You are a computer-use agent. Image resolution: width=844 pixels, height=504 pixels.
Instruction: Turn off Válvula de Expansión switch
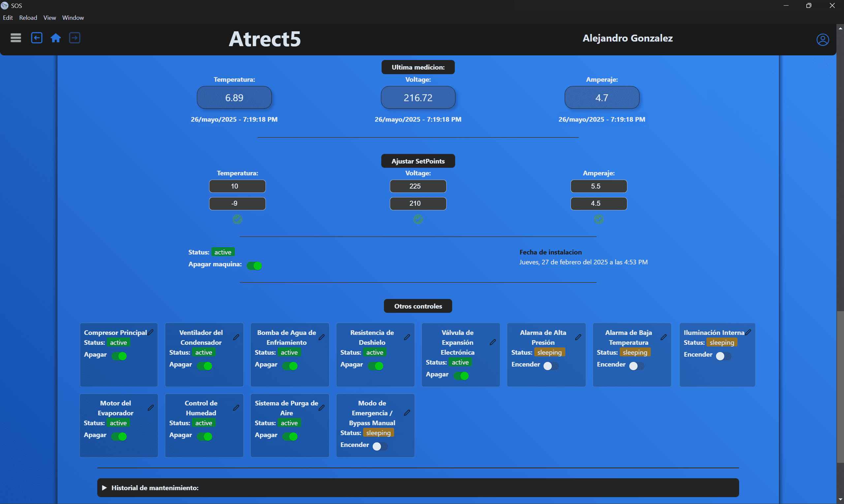click(x=461, y=376)
